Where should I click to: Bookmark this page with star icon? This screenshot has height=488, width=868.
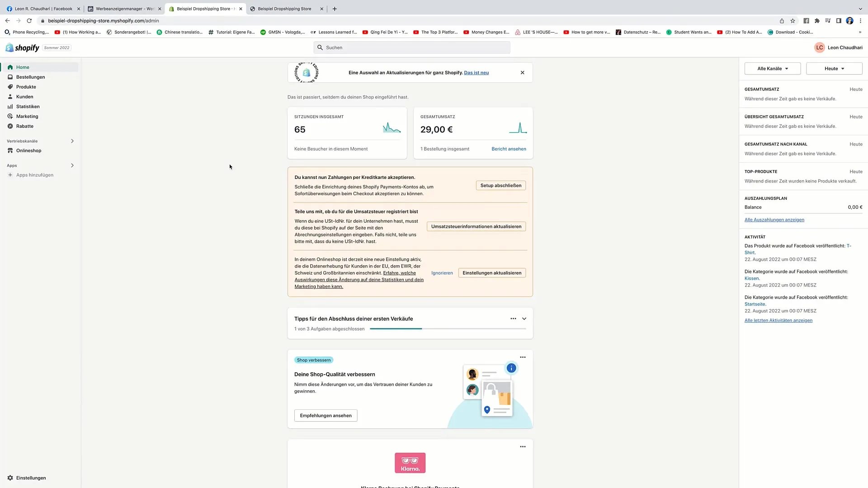point(793,21)
